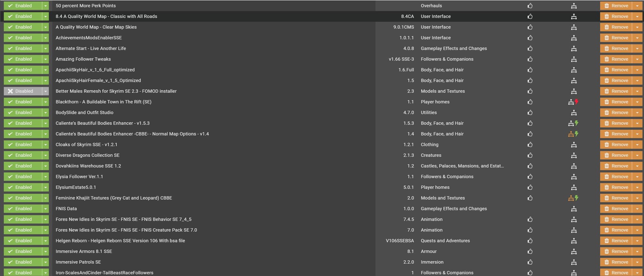This screenshot has width=644, height=276.
Task: Select the 8.4 A Quality World Map mod name
Action: click(x=106, y=16)
